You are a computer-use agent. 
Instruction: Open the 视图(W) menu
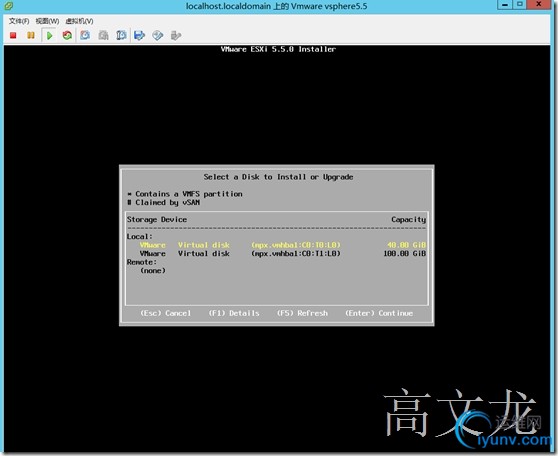[x=47, y=21]
